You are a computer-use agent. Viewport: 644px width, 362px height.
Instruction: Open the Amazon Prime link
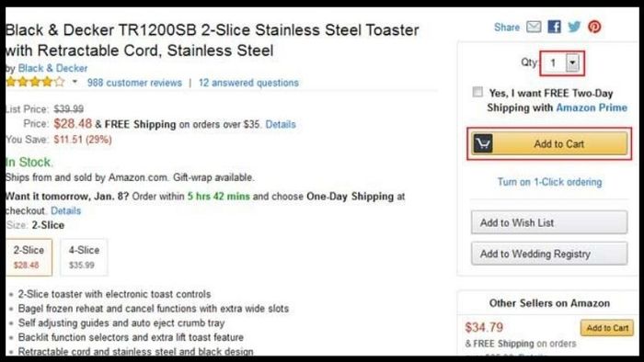(x=592, y=107)
